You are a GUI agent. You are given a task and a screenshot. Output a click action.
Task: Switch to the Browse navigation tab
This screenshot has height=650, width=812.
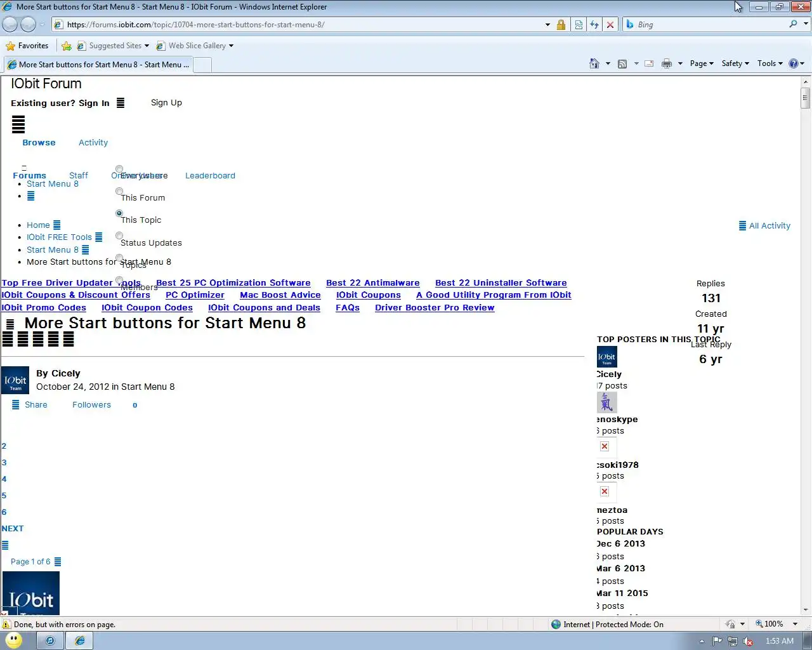(39, 142)
